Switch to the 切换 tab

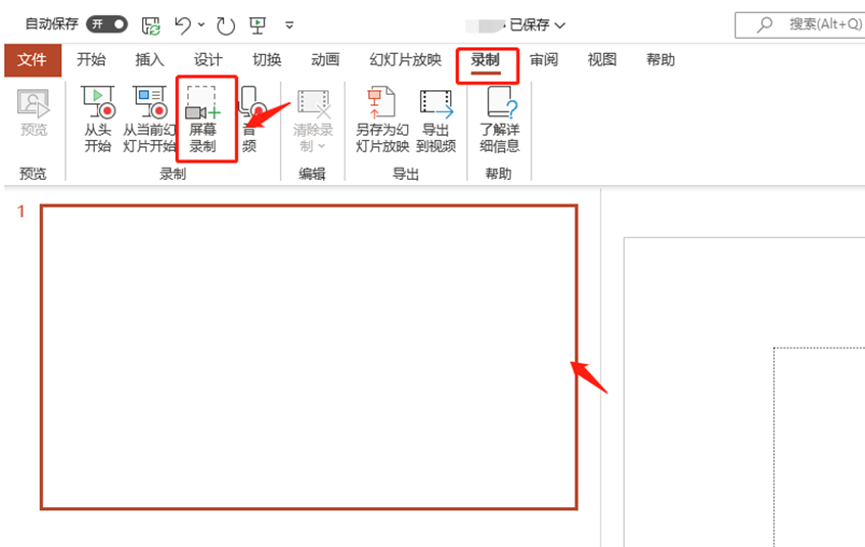[x=267, y=60]
